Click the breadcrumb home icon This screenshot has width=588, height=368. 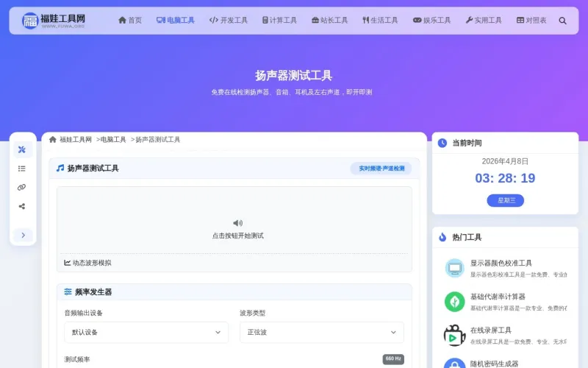click(x=53, y=139)
